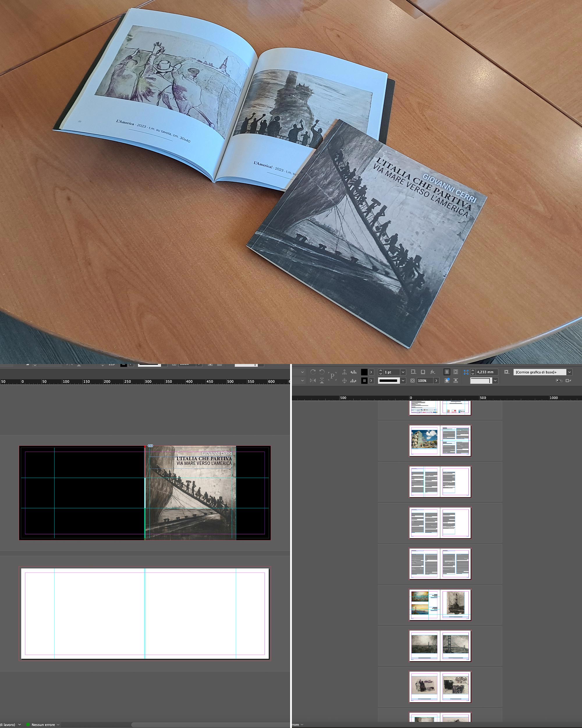Open the stroke swatch flyout arrow
The width and height of the screenshot is (582, 728).
coord(372,381)
